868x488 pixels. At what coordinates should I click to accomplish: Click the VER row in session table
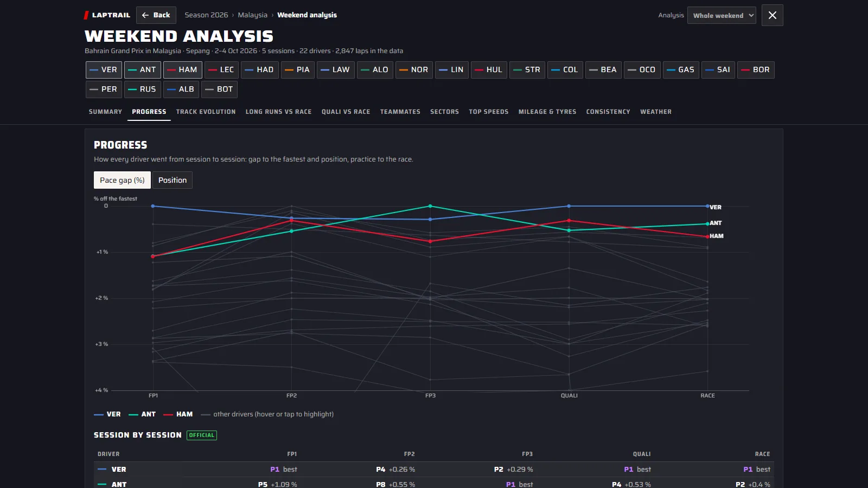434,470
